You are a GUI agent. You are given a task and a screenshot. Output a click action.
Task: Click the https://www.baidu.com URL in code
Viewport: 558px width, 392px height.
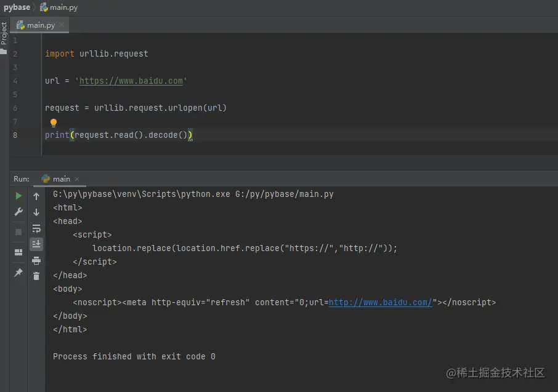pos(131,81)
